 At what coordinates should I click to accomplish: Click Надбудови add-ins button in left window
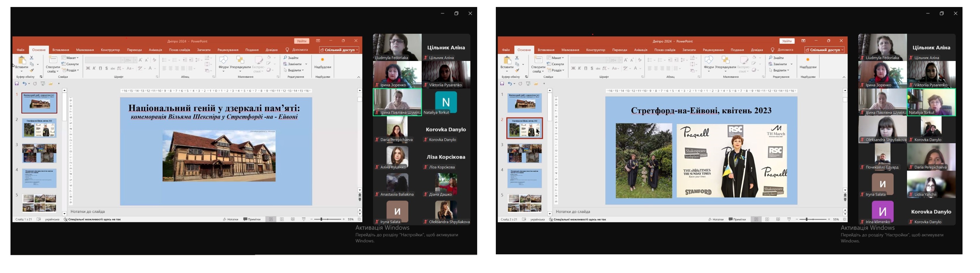click(x=323, y=63)
